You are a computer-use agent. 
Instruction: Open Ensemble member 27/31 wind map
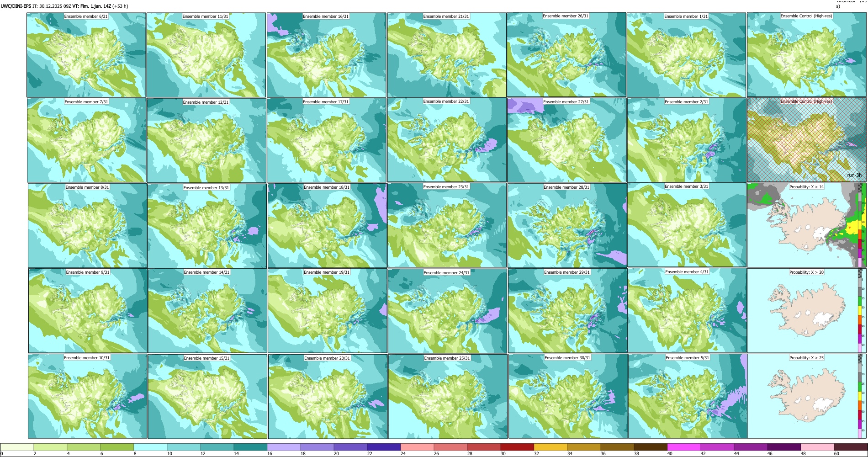point(566,140)
